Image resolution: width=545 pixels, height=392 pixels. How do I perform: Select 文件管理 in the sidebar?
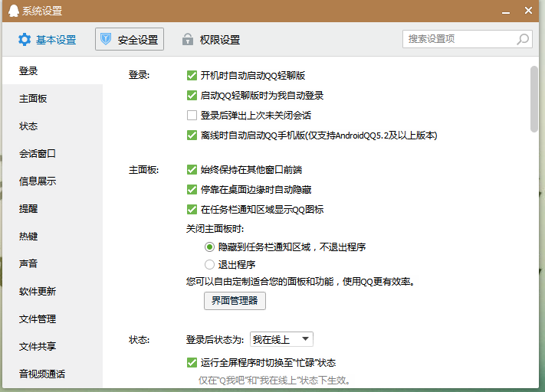point(52,318)
